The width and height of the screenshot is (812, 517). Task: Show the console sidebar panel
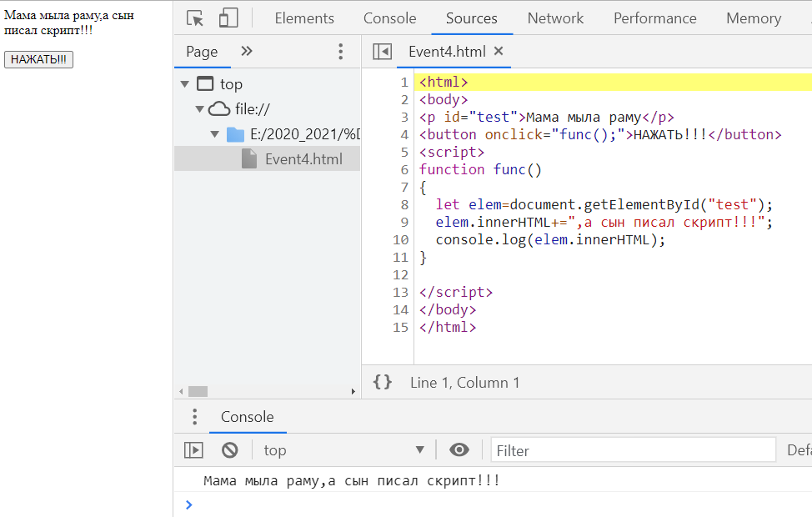pyautogui.click(x=193, y=450)
